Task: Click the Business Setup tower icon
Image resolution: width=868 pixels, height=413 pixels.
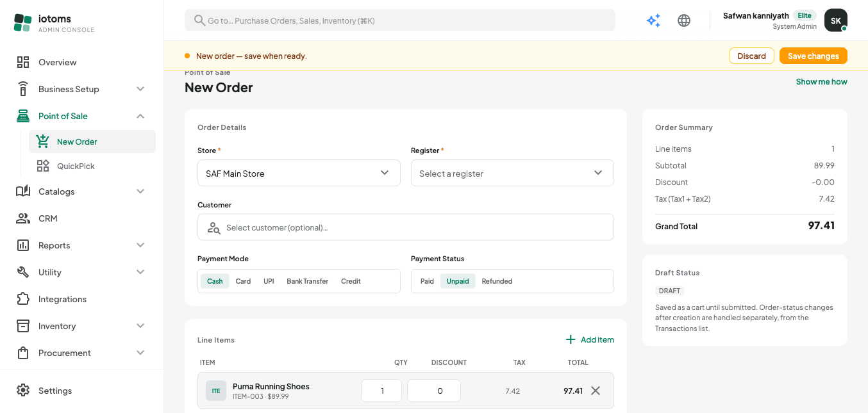Action: (x=23, y=89)
